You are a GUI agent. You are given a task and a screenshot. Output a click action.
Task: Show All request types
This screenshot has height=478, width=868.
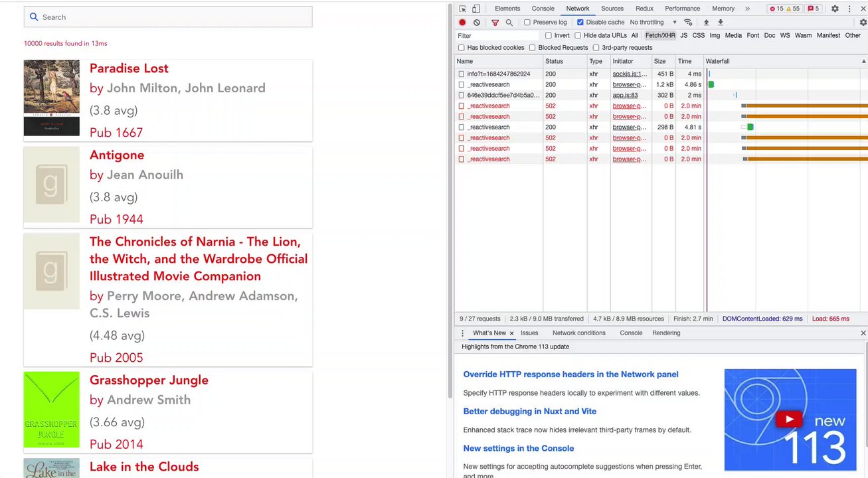pyautogui.click(x=635, y=36)
